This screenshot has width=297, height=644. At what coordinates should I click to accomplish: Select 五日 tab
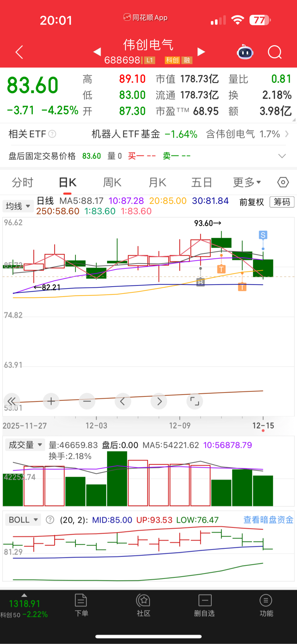point(201,182)
